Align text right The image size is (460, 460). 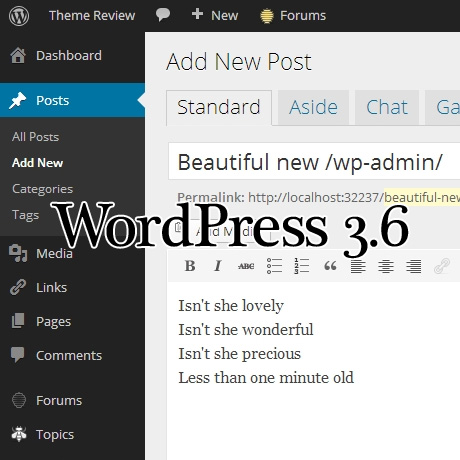(x=414, y=266)
